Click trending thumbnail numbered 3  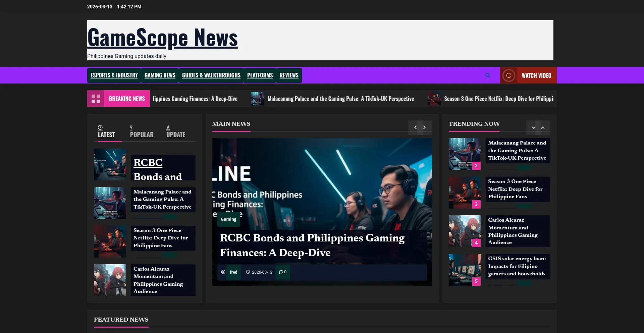465,193
